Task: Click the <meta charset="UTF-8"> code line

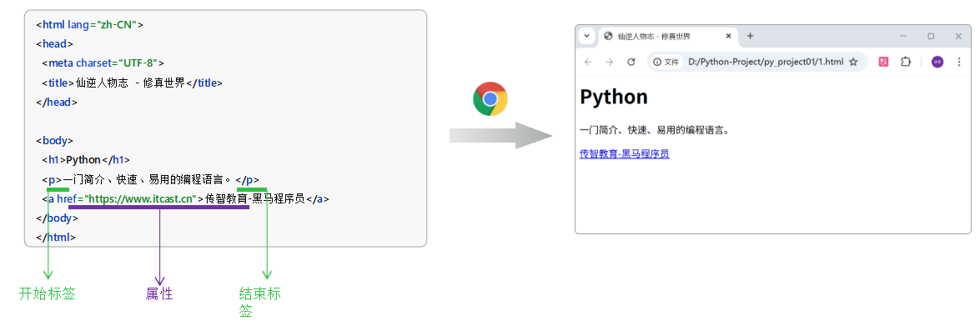Action: (x=103, y=63)
